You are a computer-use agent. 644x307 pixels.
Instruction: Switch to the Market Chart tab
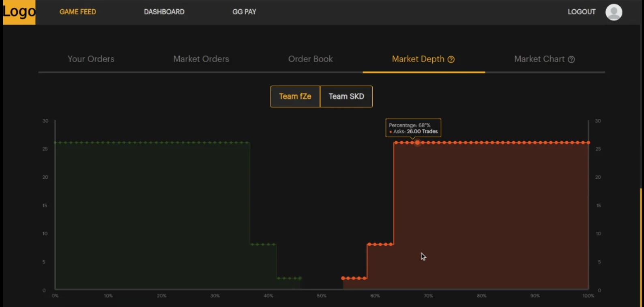pos(539,59)
